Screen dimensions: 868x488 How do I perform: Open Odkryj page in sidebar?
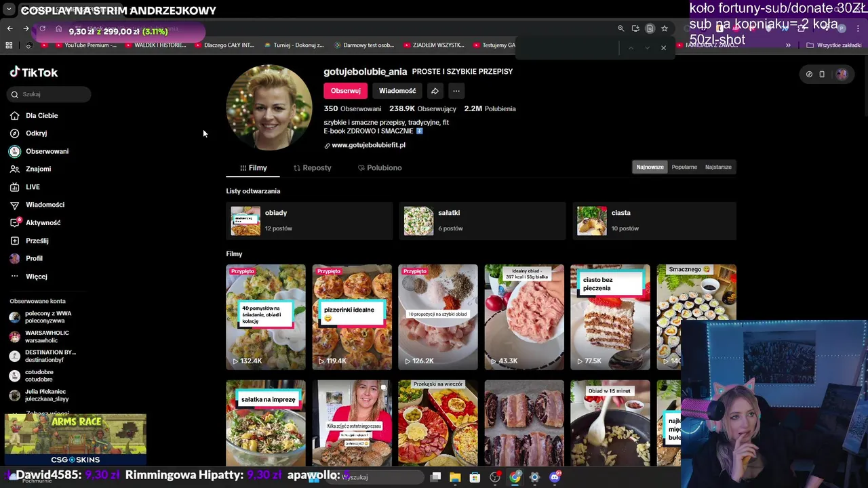tap(28, 134)
